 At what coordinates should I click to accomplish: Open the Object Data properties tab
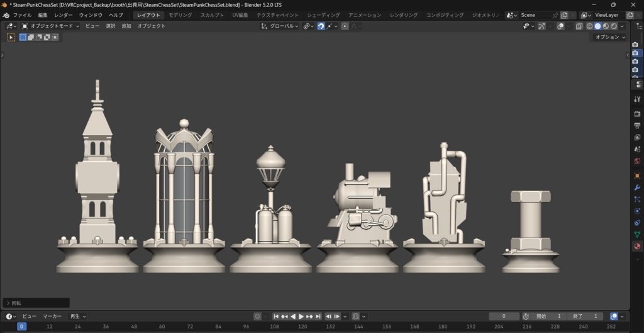[637, 234]
